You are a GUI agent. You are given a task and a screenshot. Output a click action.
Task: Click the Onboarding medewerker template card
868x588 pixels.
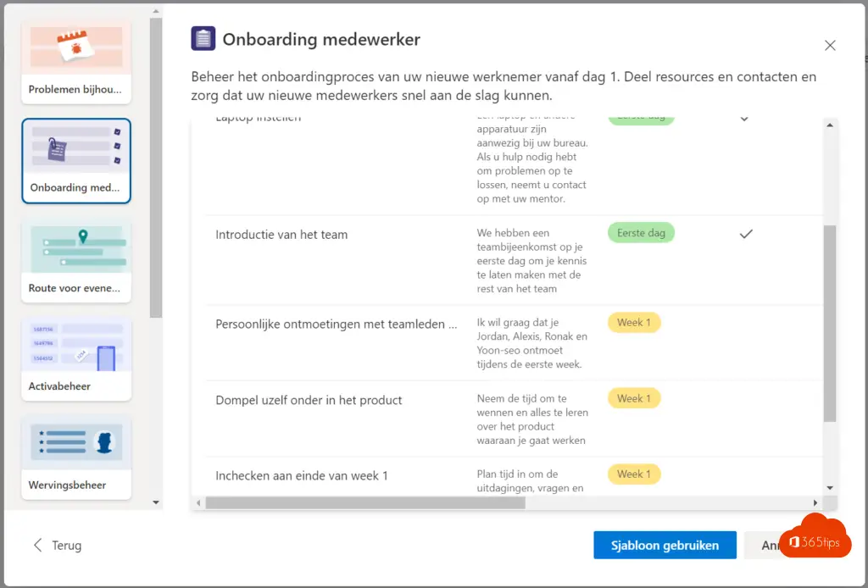click(76, 161)
